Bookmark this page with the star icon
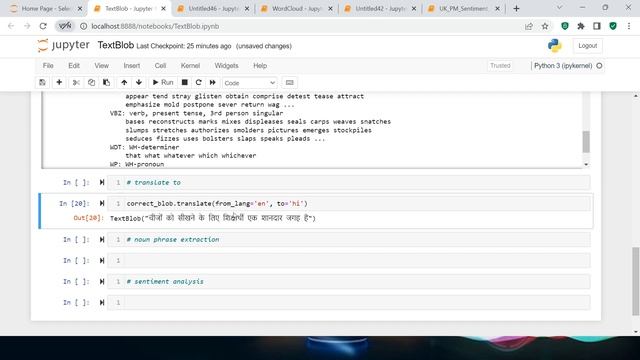This screenshot has height=360, width=640. coord(545,26)
